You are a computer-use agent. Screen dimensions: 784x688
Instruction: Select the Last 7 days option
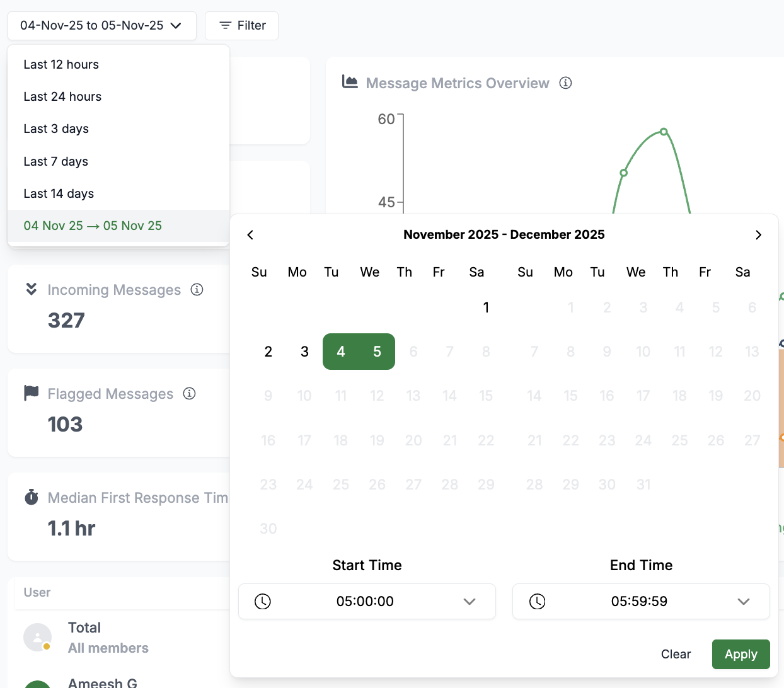click(118, 161)
